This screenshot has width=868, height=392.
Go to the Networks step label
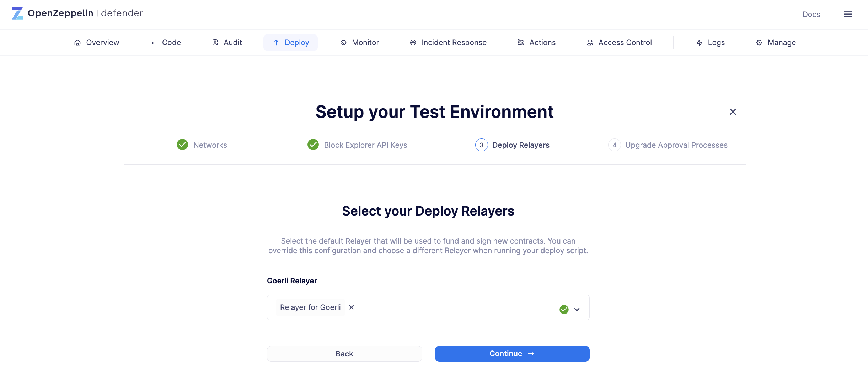tap(210, 145)
